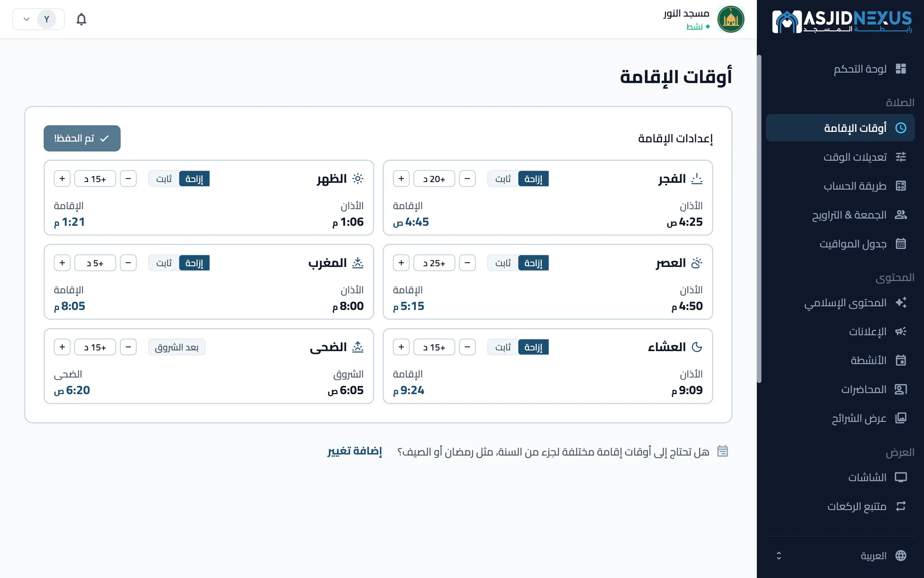The height and width of the screenshot is (578, 924).
Task: Switch الظهر to ثابت mode
Action: pos(164,179)
